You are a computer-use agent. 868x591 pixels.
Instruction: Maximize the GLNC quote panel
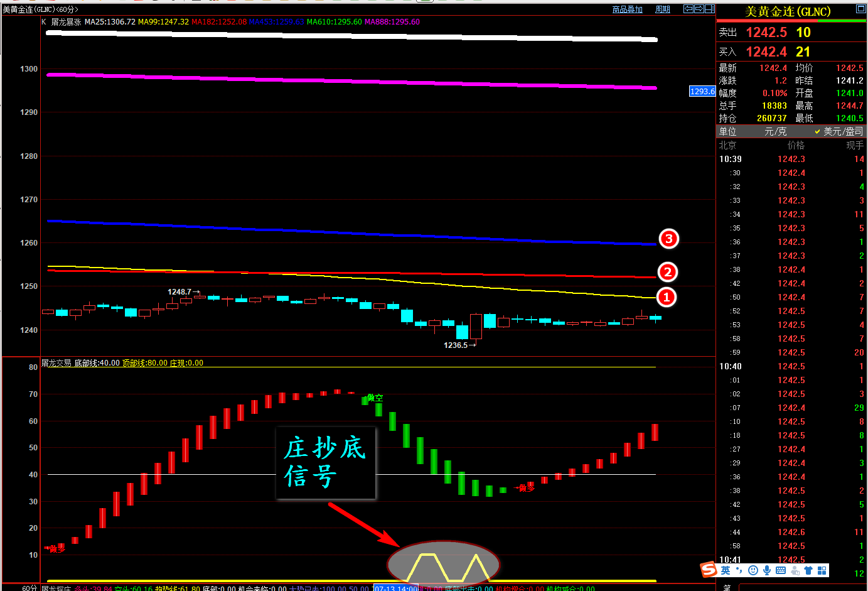pyautogui.click(x=860, y=9)
